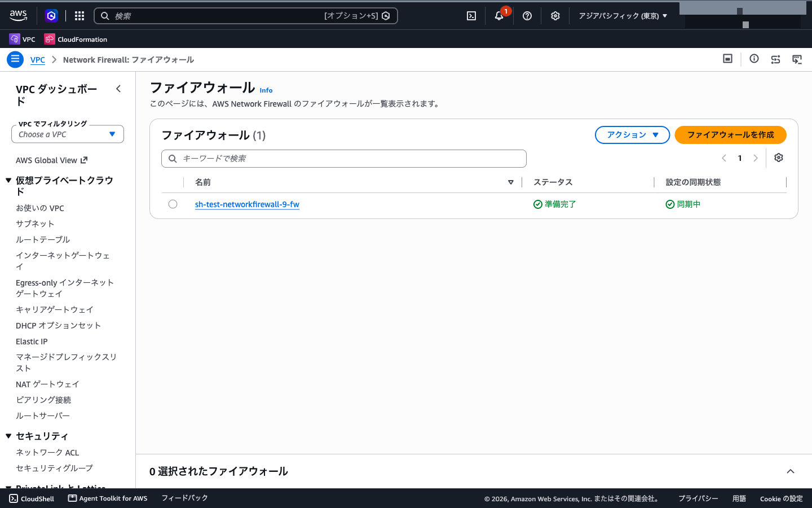Open お使いの VPC in sidebar
Screen dimensions: 812x508
[x=40, y=208]
